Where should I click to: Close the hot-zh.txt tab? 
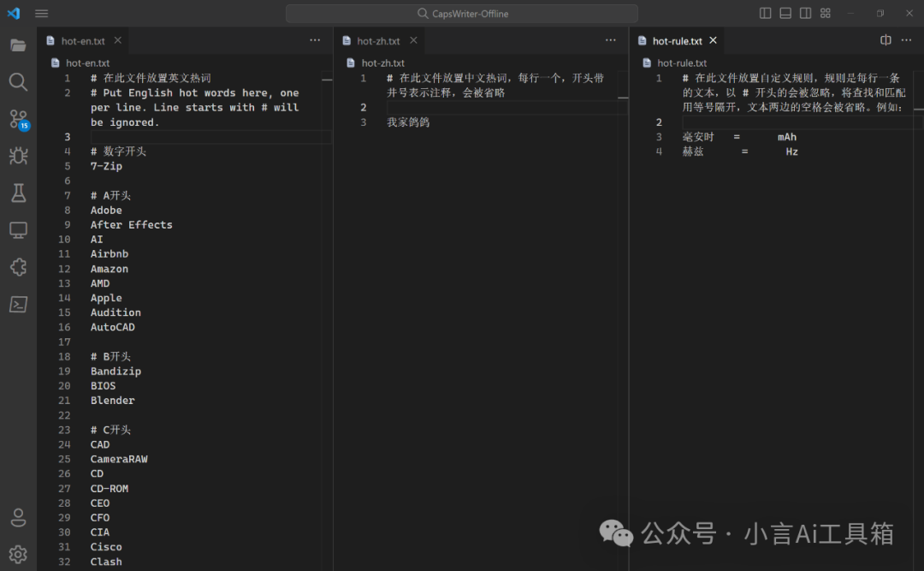coord(414,40)
